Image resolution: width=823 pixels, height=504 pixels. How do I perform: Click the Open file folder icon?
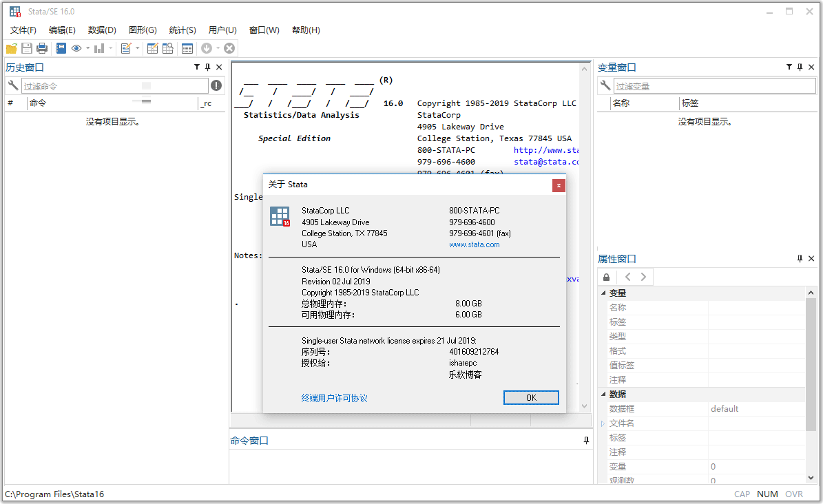pos(12,48)
